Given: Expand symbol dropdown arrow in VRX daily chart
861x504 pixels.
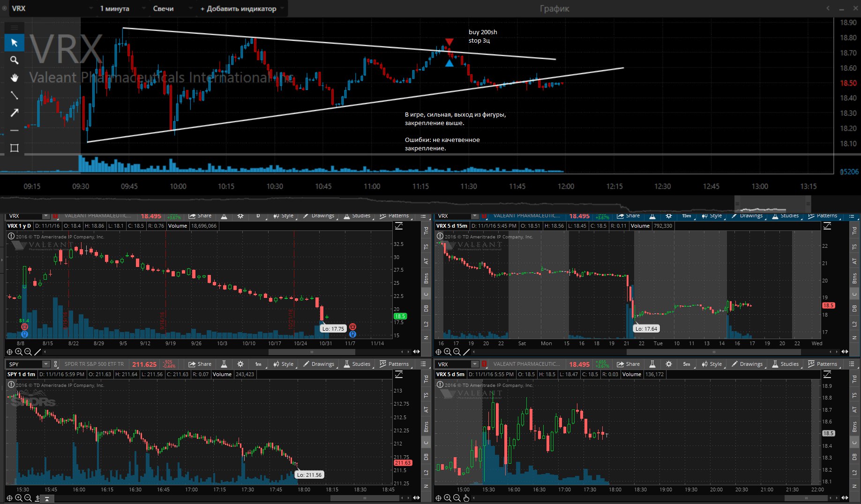Looking at the screenshot, I should [45, 216].
